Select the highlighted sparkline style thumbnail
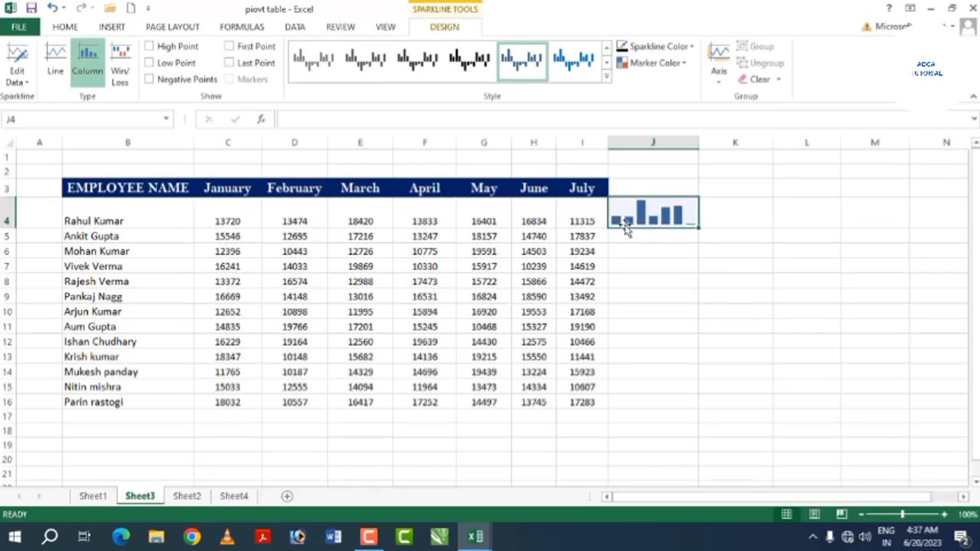Screen dimensions: 980x551 click(522, 60)
